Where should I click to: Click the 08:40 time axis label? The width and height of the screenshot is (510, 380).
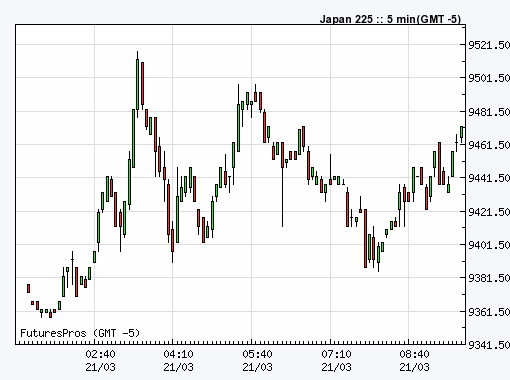414,354
